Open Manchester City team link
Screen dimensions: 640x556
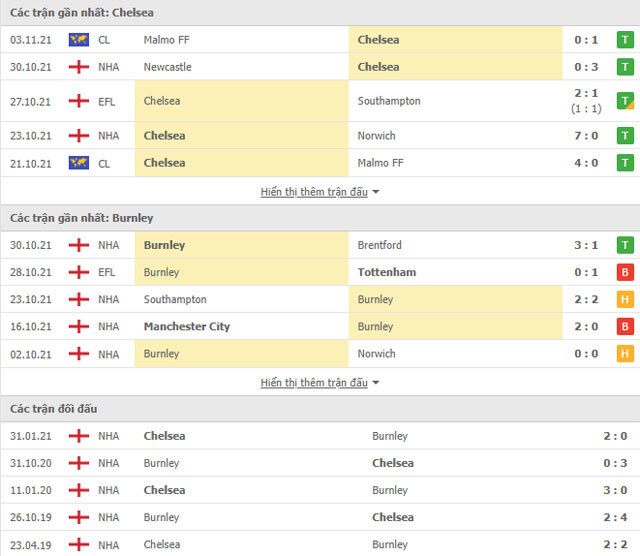tap(185, 326)
